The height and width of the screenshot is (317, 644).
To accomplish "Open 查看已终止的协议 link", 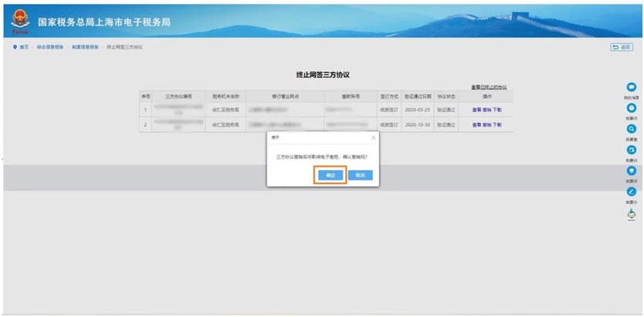I will click(488, 87).
